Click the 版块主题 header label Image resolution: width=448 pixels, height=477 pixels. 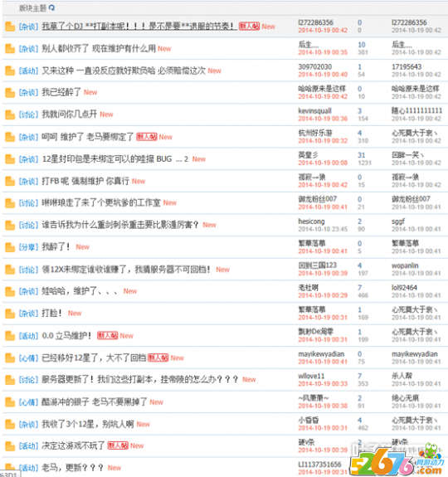(32, 8)
